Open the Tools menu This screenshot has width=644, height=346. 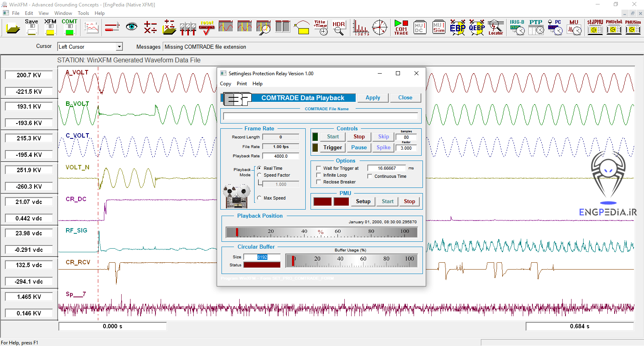point(83,13)
